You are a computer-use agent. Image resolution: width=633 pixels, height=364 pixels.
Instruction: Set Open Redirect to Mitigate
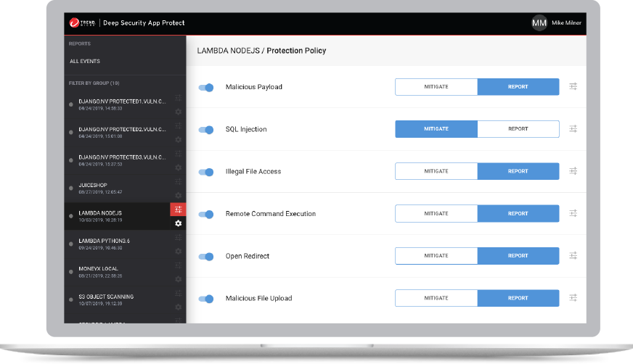pyautogui.click(x=436, y=256)
